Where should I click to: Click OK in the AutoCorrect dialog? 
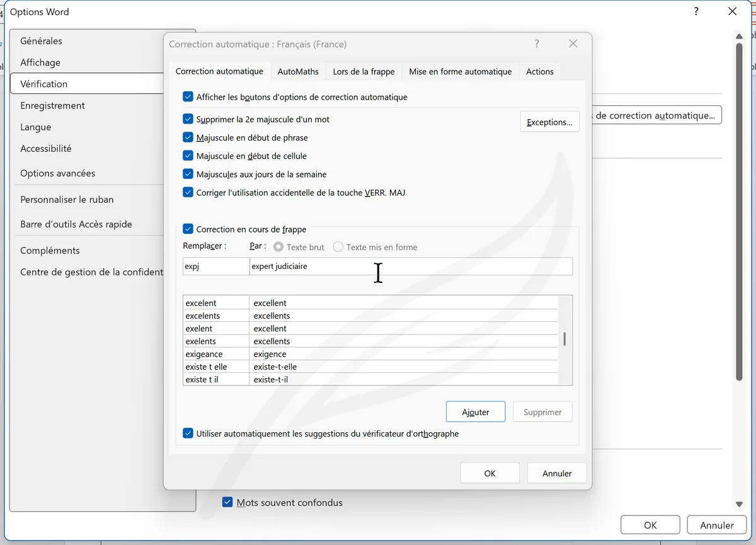click(x=490, y=473)
